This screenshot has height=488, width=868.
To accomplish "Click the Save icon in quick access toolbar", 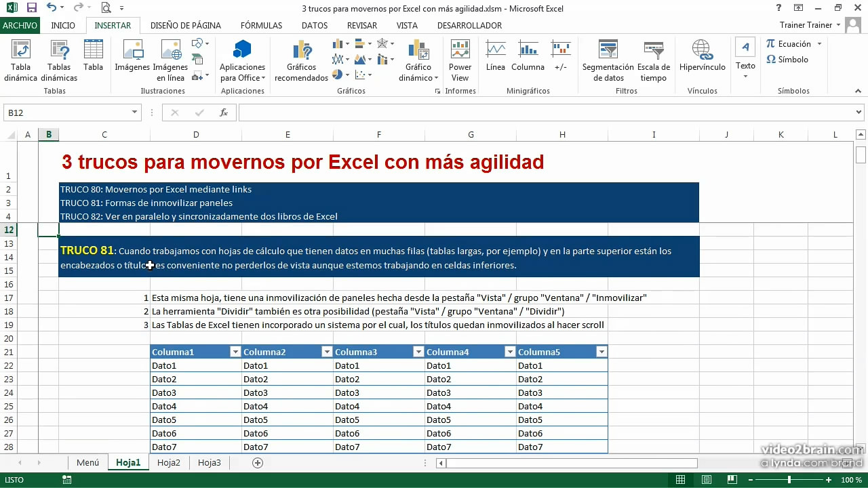I will [32, 8].
